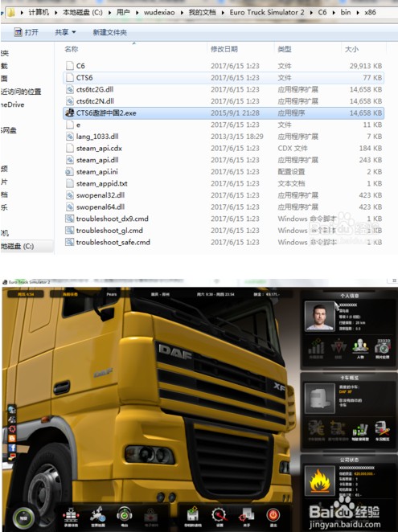Click Euro Truck Simulator 2 breadcrumb
The image size is (398, 532).
click(267, 12)
